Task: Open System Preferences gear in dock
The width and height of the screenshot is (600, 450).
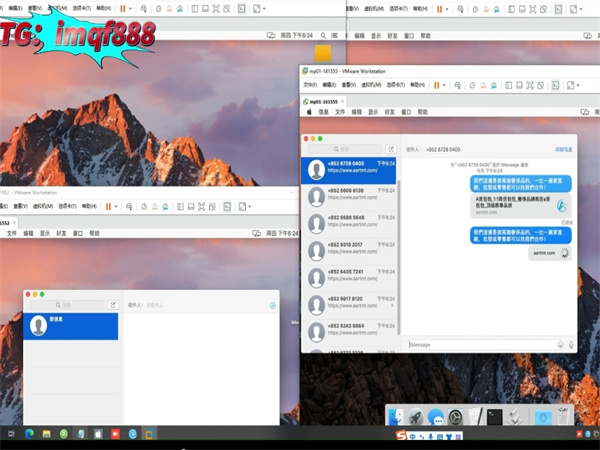Action: coord(455,417)
